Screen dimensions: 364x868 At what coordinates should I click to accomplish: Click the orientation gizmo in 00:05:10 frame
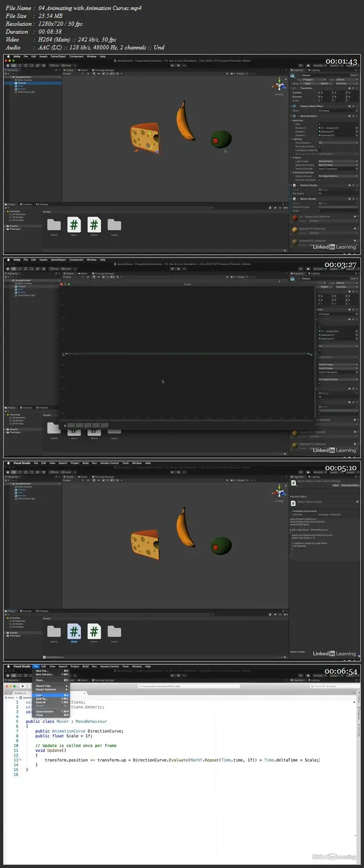pos(279,492)
